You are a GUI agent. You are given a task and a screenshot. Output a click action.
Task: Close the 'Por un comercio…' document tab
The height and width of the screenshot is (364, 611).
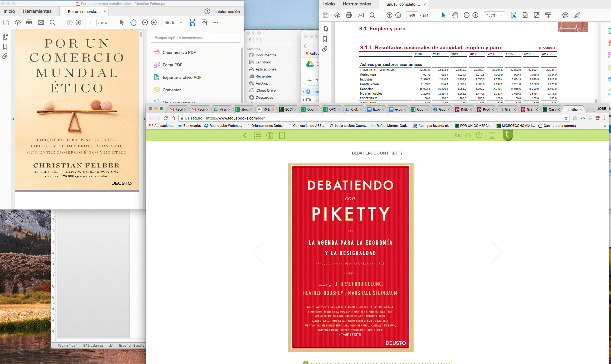tap(105, 12)
